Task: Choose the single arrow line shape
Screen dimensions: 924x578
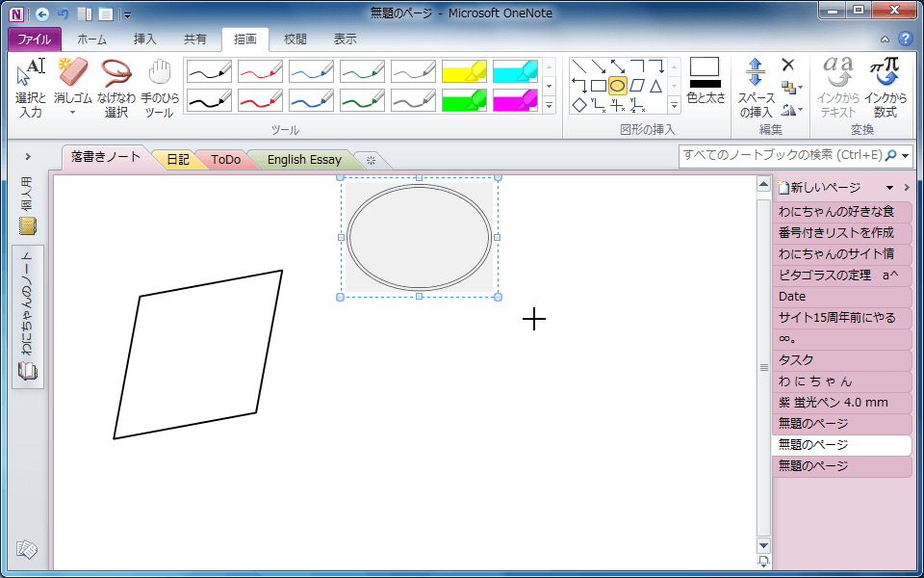Action: pyautogui.click(x=598, y=66)
